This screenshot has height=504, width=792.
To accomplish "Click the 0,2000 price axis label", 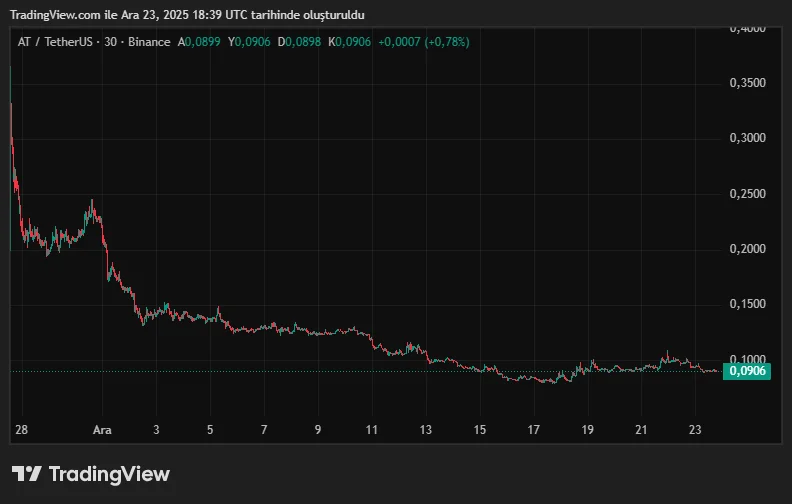I will pos(747,249).
